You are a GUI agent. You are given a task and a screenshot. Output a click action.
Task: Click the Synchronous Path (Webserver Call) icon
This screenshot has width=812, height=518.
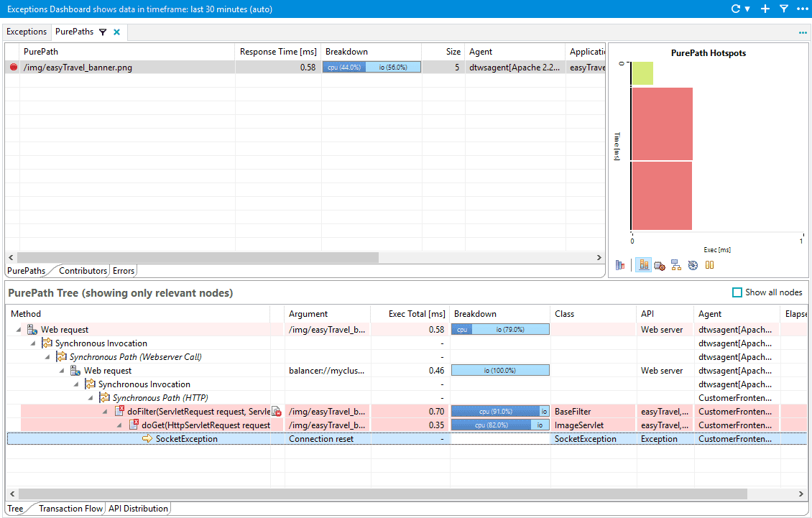pyautogui.click(x=61, y=357)
